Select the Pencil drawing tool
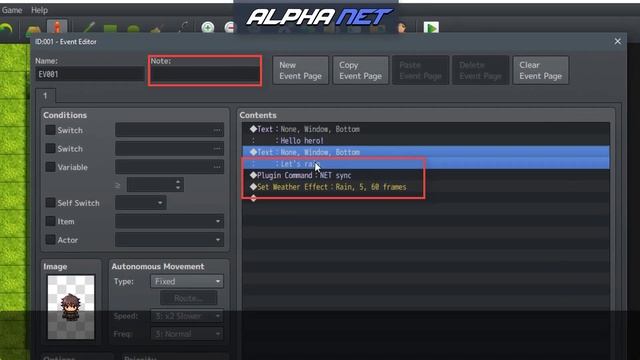Viewport: 640px width, 360px height. pyautogui.click(x=88, y=28)
